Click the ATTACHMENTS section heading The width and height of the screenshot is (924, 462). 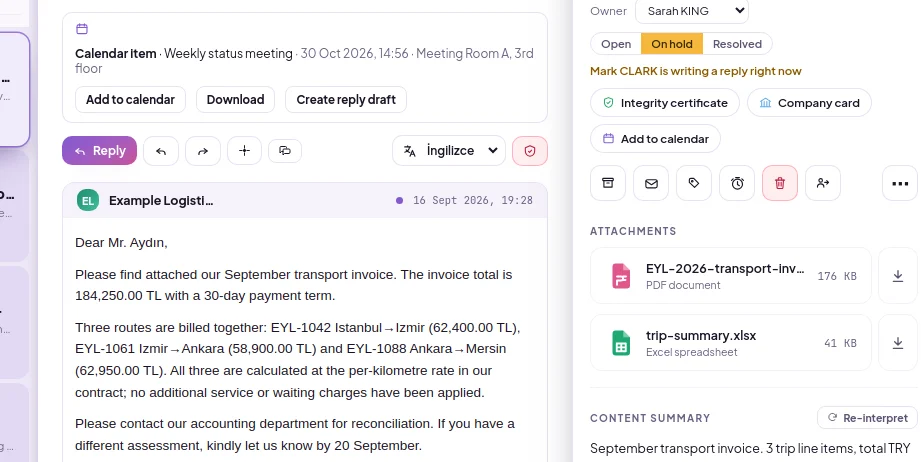click(633, 231)
